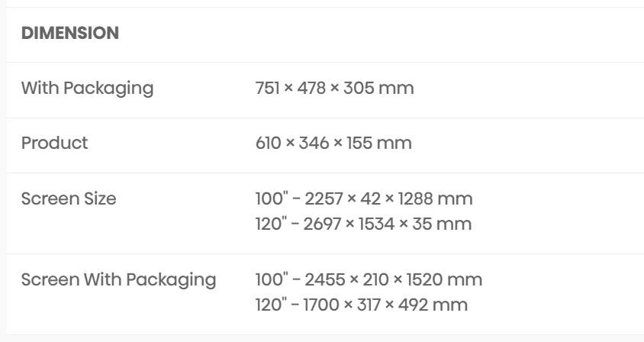Click the 100" - 2455 × 210 × 1520 mm line
Screen dimensions: 644x342
368,279
